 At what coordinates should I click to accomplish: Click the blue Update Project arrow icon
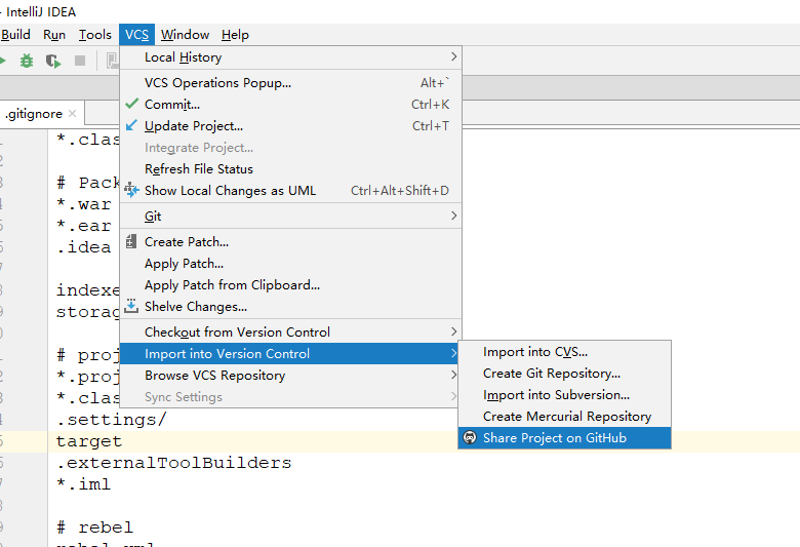click(x=131, y=126)
